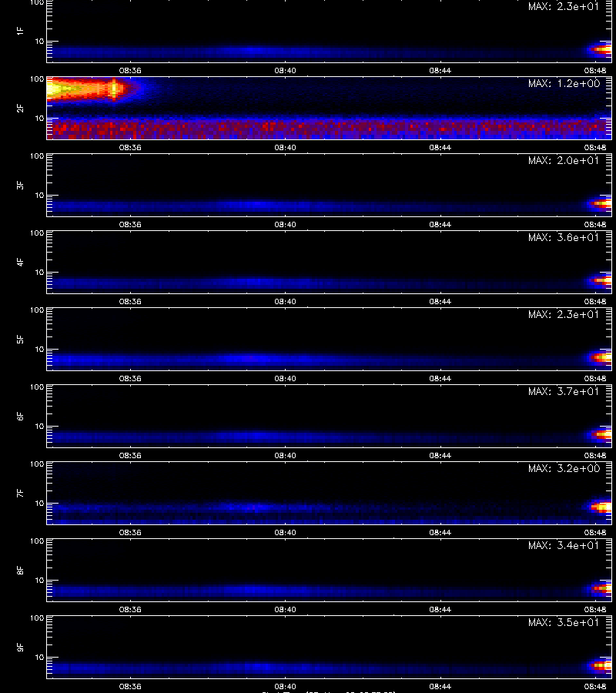Select the 4F axis label
Image resolution: width=616 pixels, height=693 pixels.
[x=20, y=262]
